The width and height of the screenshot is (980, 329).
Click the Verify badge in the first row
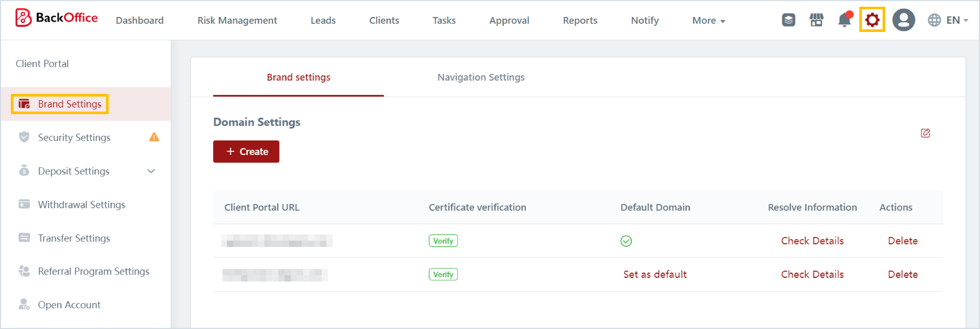pos(443,241)
